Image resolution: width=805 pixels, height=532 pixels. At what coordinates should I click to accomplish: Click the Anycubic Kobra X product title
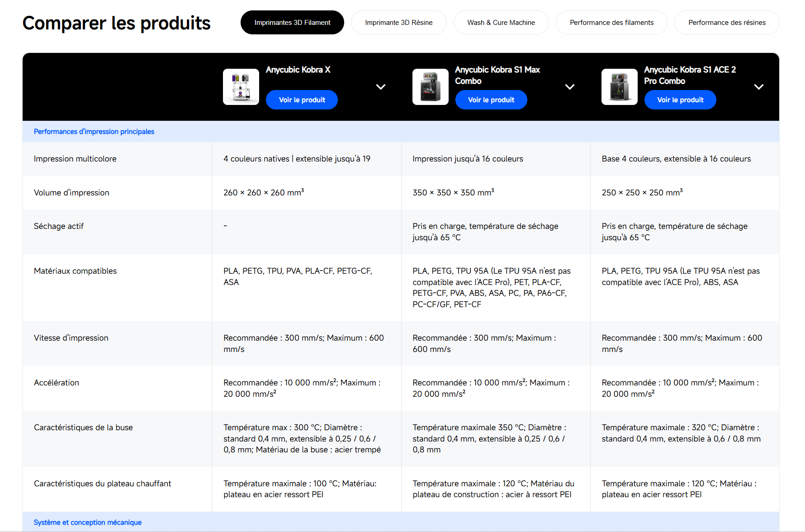click(x=298, y=70)
